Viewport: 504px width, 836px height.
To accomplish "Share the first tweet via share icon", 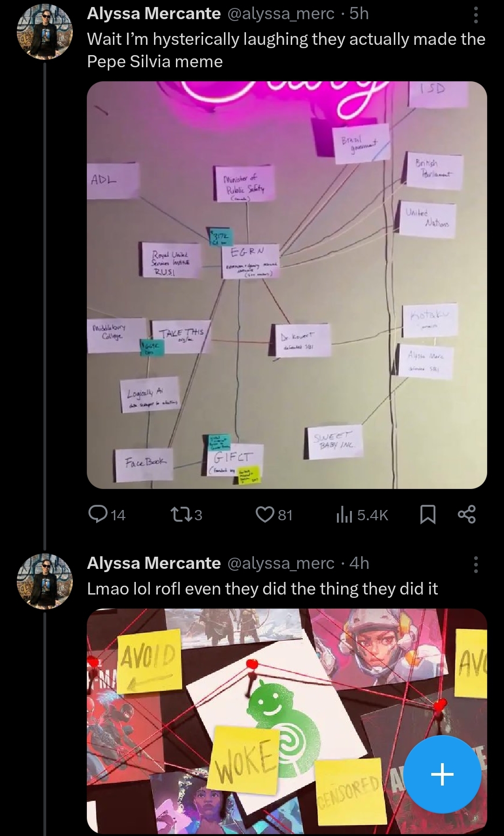I will [x=467, y=515].
